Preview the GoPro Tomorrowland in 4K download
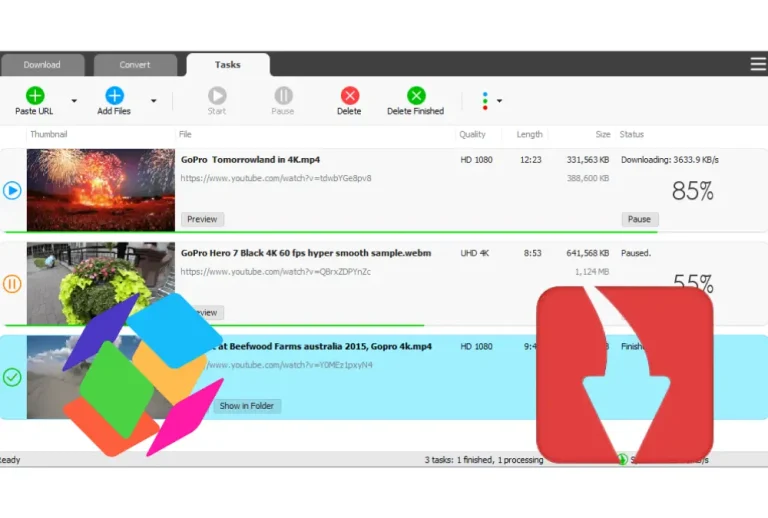The image size is (768, 518). (202, 219)
